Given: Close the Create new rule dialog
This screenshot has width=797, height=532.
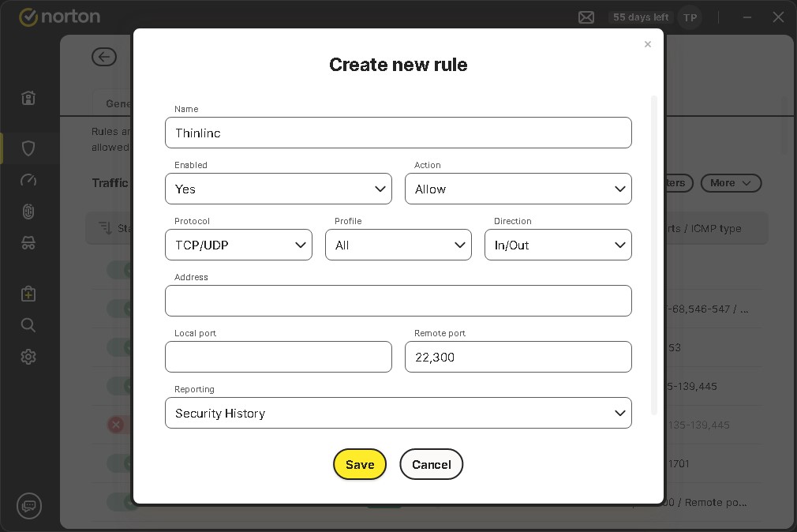Looking at the screenshot, I should [648, 44].
